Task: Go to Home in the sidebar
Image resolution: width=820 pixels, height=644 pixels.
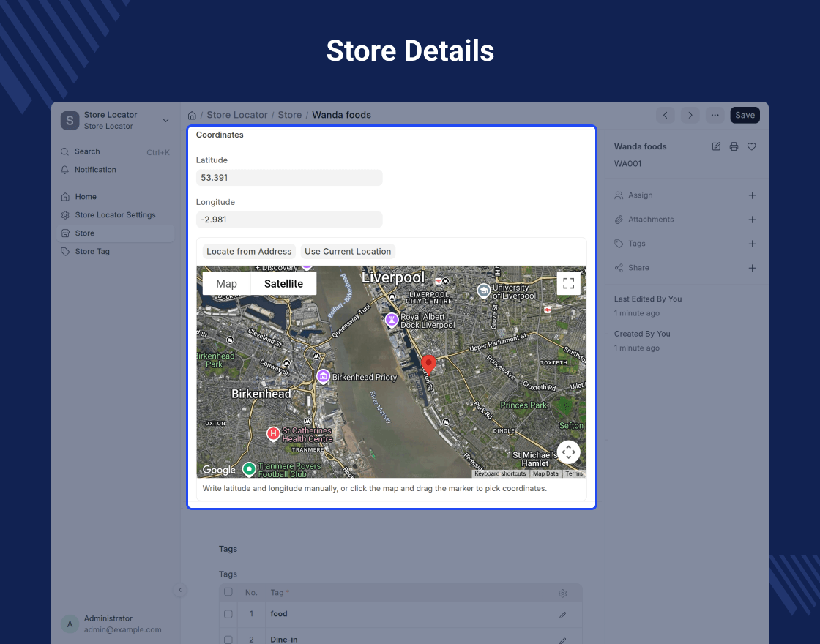Action: 116,197
